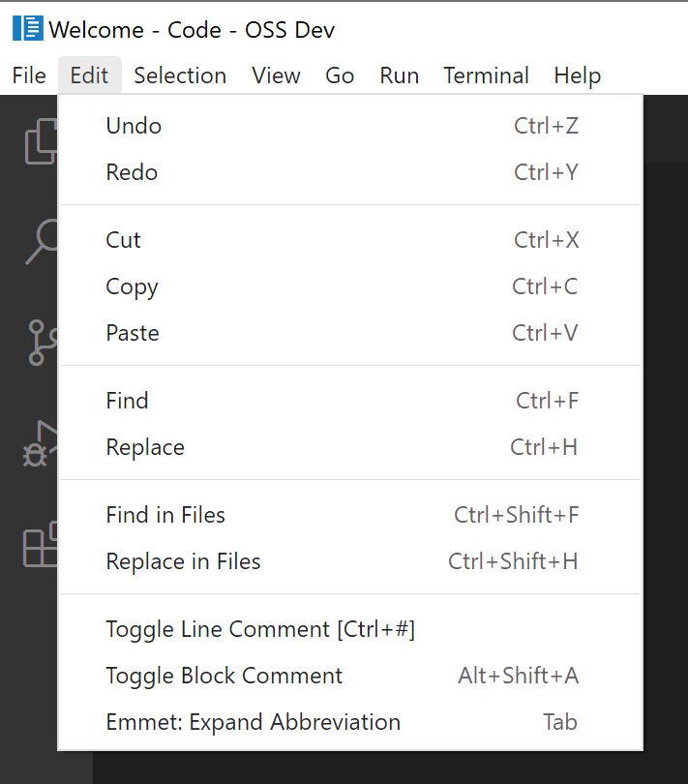
Task: Open the Help menu
Action: [x=577, y=75]
